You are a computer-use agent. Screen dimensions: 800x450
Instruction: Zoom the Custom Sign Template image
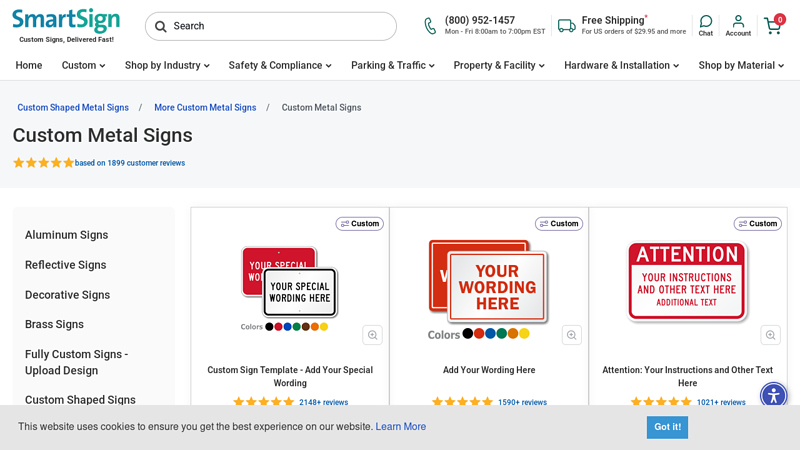pos(372,335)
